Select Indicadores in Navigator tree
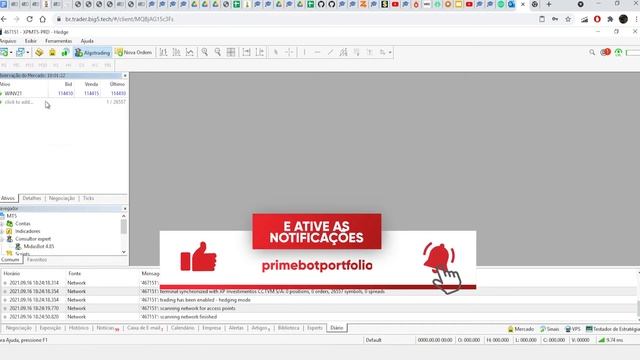 (28, 231)
